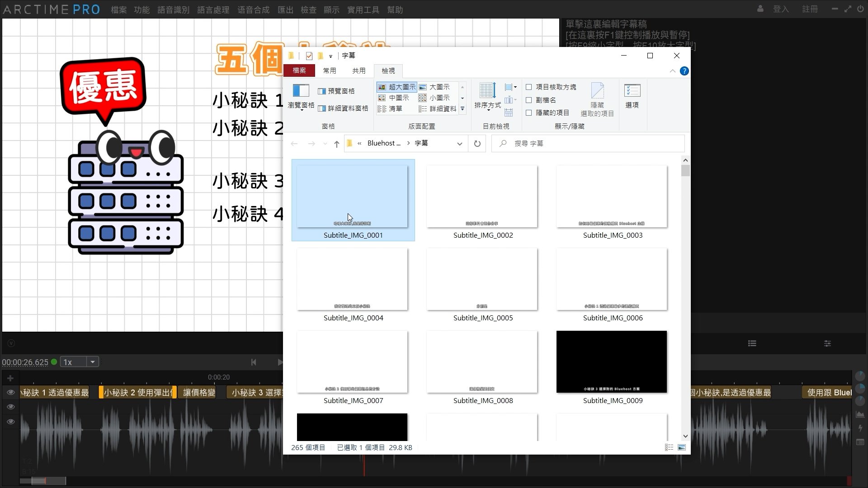The image size is (868, 488).
Task: Click the lightning bolt icon on timeline sidebar
Action: pos(860,428)
